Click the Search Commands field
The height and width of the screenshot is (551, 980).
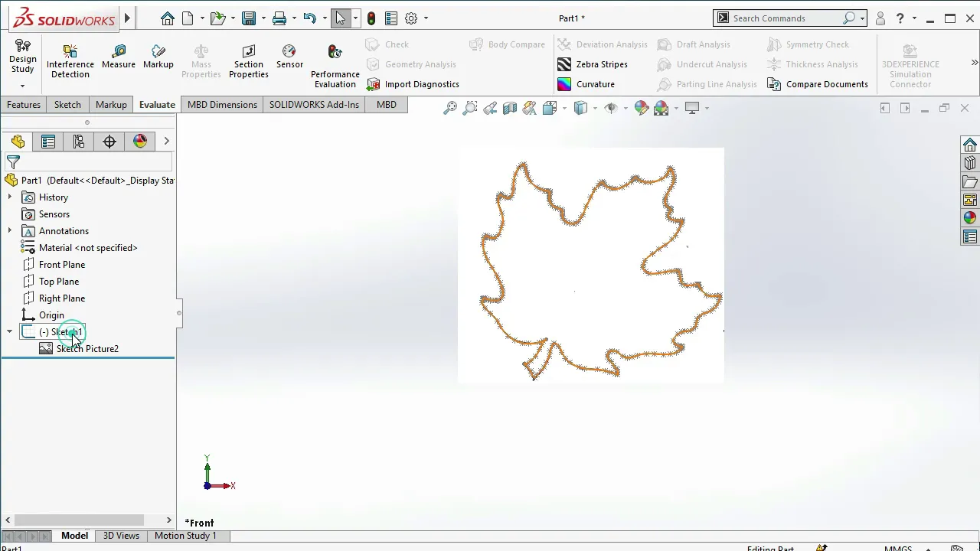pos(790,18)
